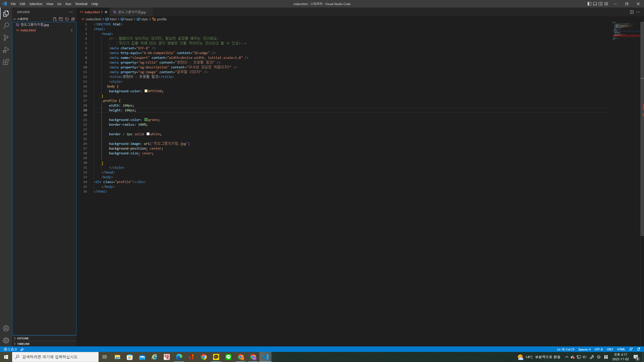
Task: Open the .profile breadcrumb dropdown
Action: click(159, 19)
